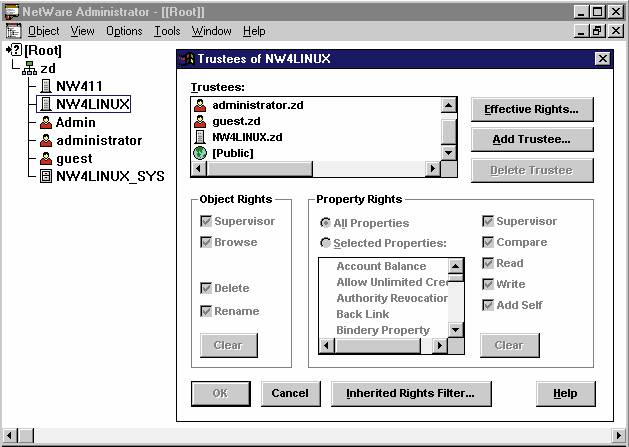The height and width of the screenshot is (447, 629).
Task: Toggle Property Rights Write checkbox
Action: pos(488,284)
